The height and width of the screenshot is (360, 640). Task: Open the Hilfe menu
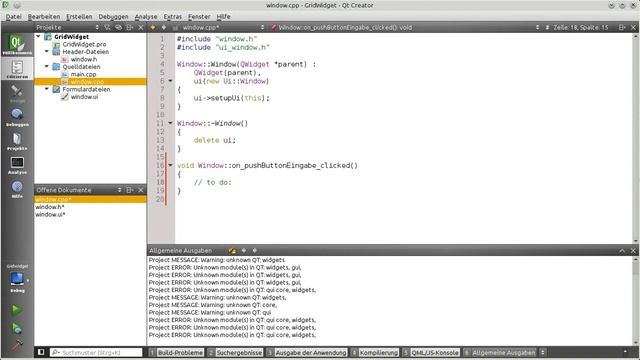click(x=223, y=17)
